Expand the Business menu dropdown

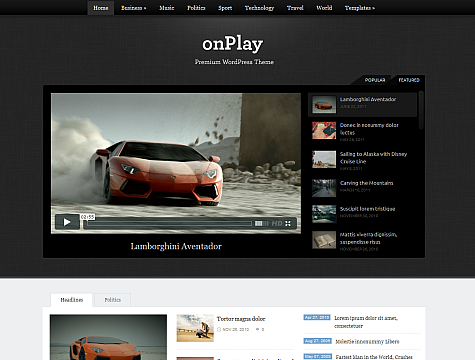click(133, 8)
